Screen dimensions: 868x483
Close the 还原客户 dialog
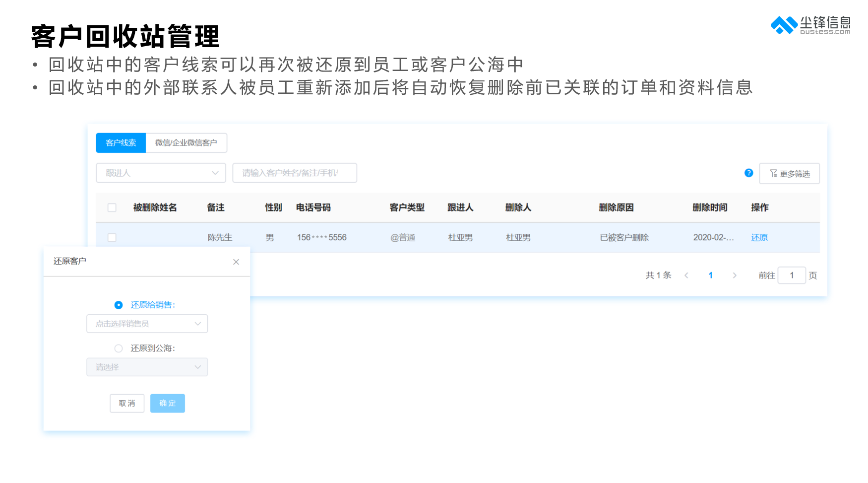(x=236, y=262)
